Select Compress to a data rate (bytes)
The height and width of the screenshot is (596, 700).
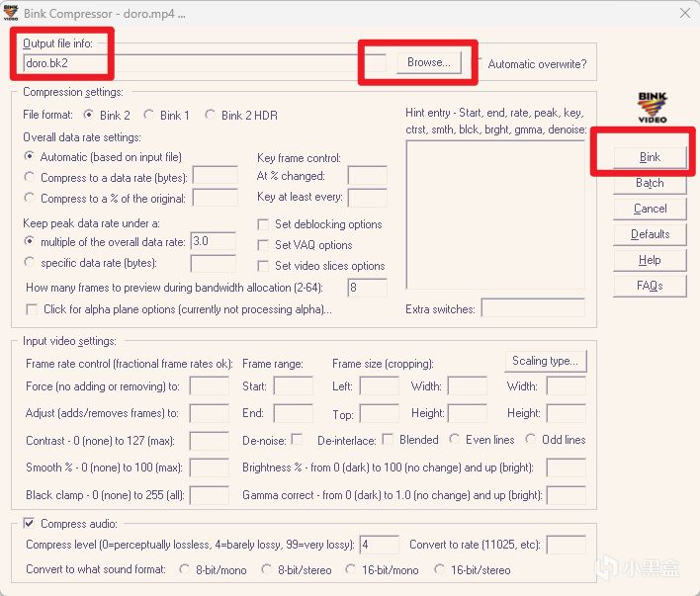pos(29,177)
